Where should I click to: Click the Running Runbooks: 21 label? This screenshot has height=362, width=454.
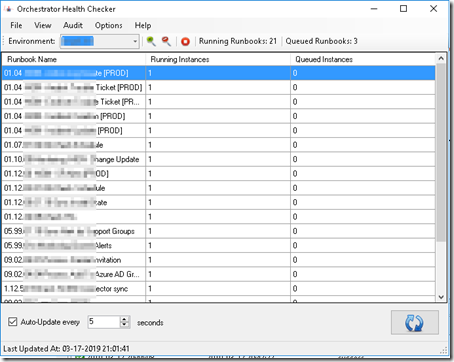[x=238, y=41]
